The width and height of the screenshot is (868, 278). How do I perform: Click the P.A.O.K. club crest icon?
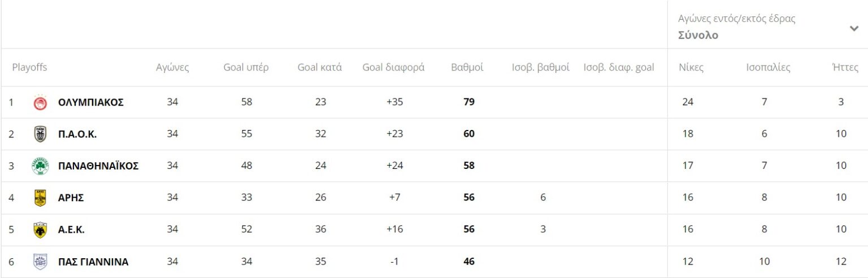[x=40, y=134]
